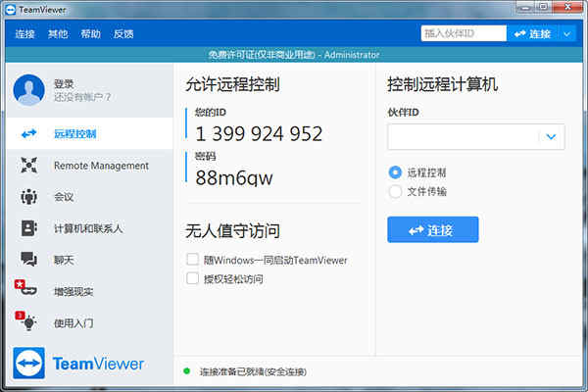The image size is (588, 392).
Task: Click the 插入伙伴ID field in top bar
Action: pyautogui.click(x=464, y=33)
